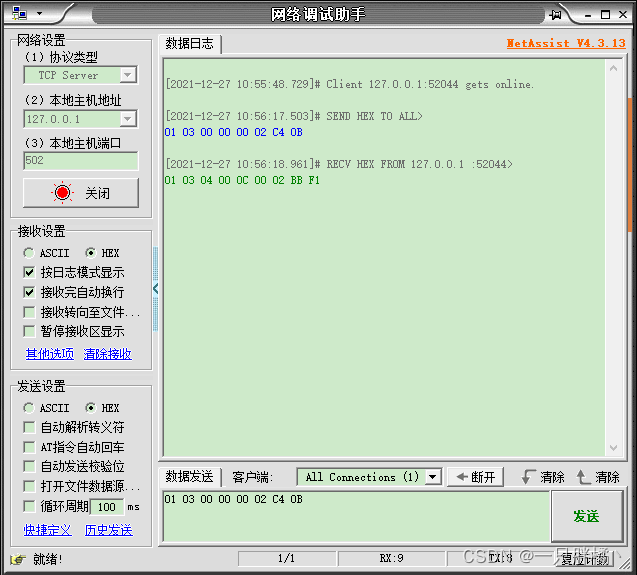Click the green 发送 button
Viewport: 637px width, 575px height.
(x=587, y=516)
